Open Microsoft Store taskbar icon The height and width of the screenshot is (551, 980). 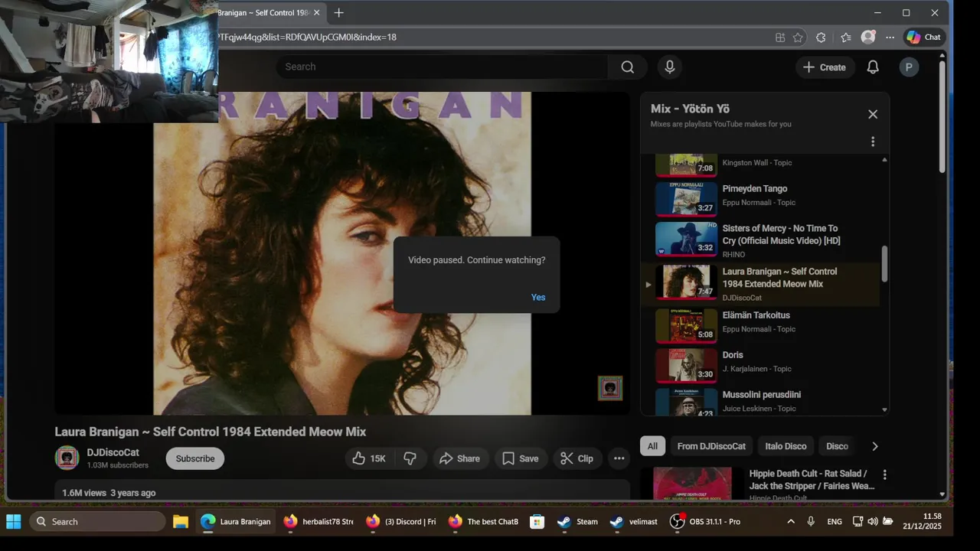(537, 522)
